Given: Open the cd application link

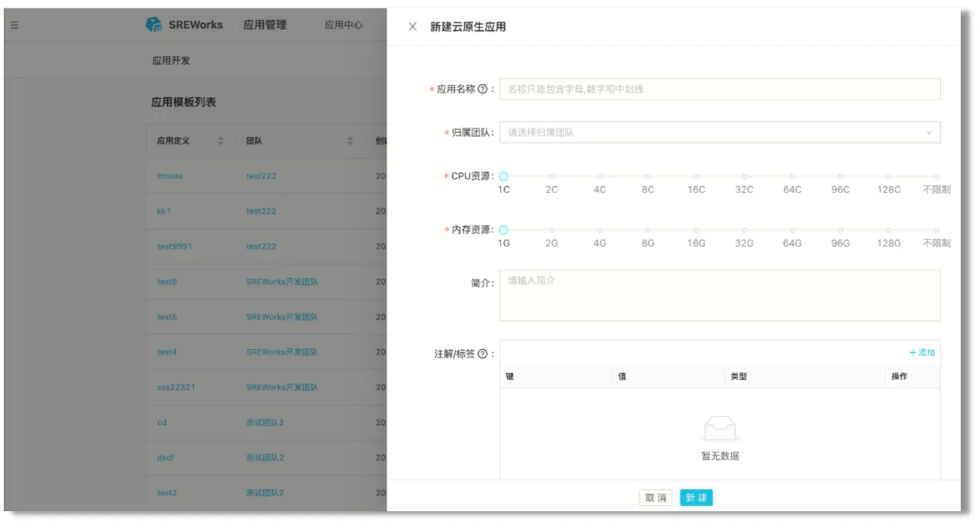Looking at the screenshot, I should point(162,423).
